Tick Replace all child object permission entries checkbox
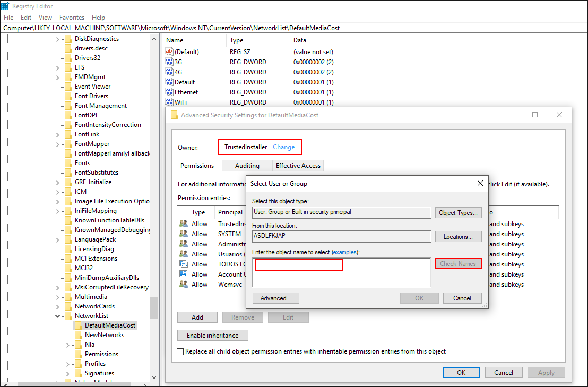588x387 pixels. [180, 351]
